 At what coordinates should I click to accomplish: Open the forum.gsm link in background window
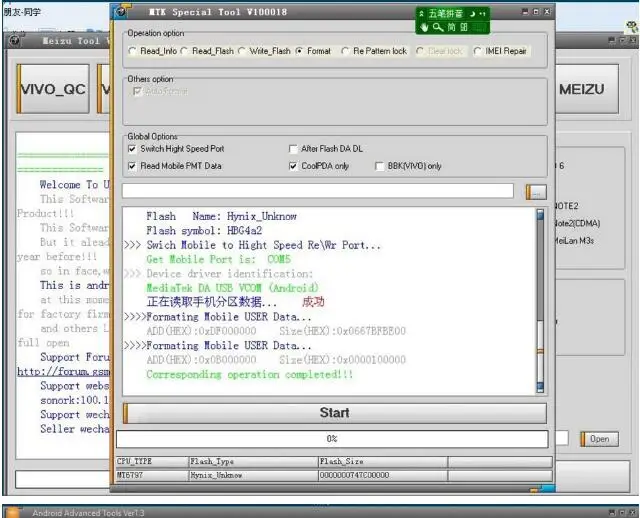point(63,371)
